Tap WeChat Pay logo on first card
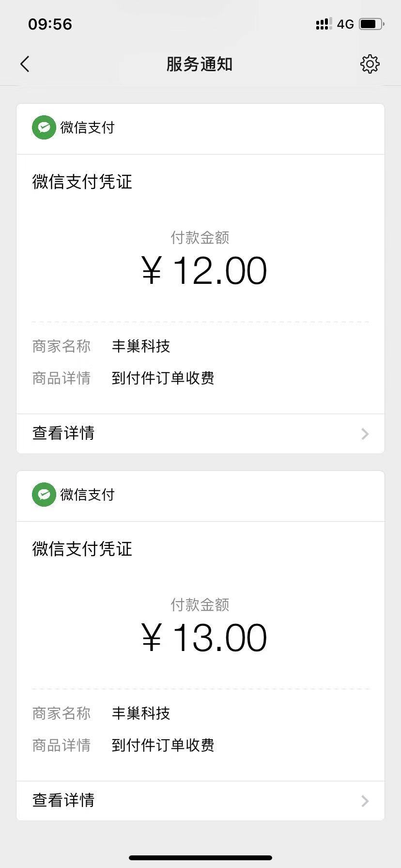This screenshot has width=401, height=868. pos(44,127)
